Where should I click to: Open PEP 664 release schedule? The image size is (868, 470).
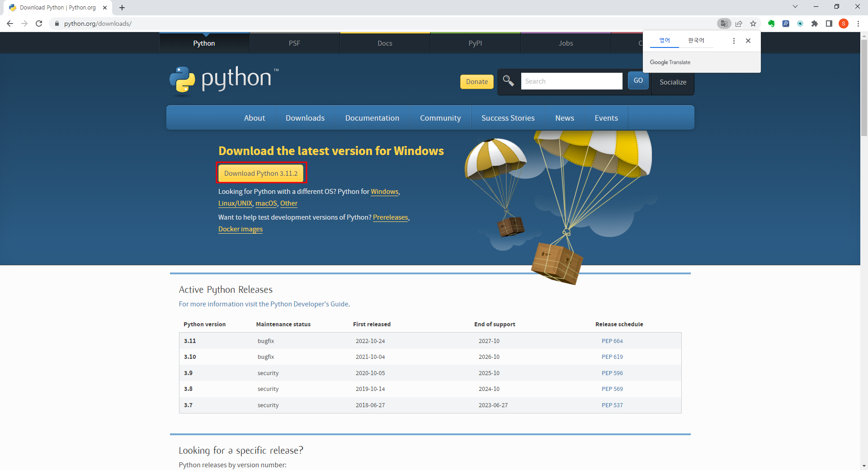[612, 341]
